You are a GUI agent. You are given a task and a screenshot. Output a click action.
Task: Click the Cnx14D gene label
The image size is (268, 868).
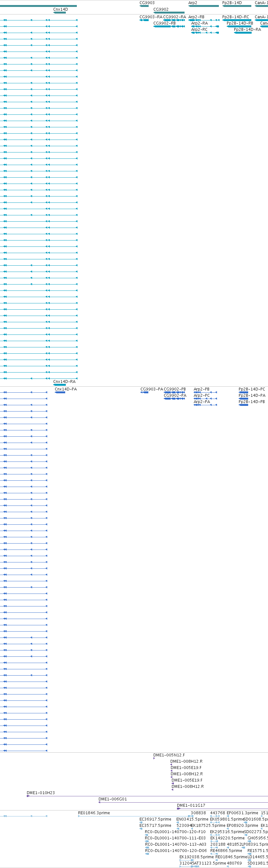[x=60, y=9]
